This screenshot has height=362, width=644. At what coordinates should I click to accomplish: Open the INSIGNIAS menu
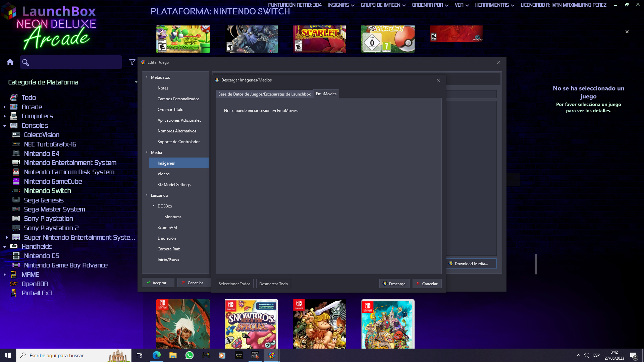(x=341, y=5)
